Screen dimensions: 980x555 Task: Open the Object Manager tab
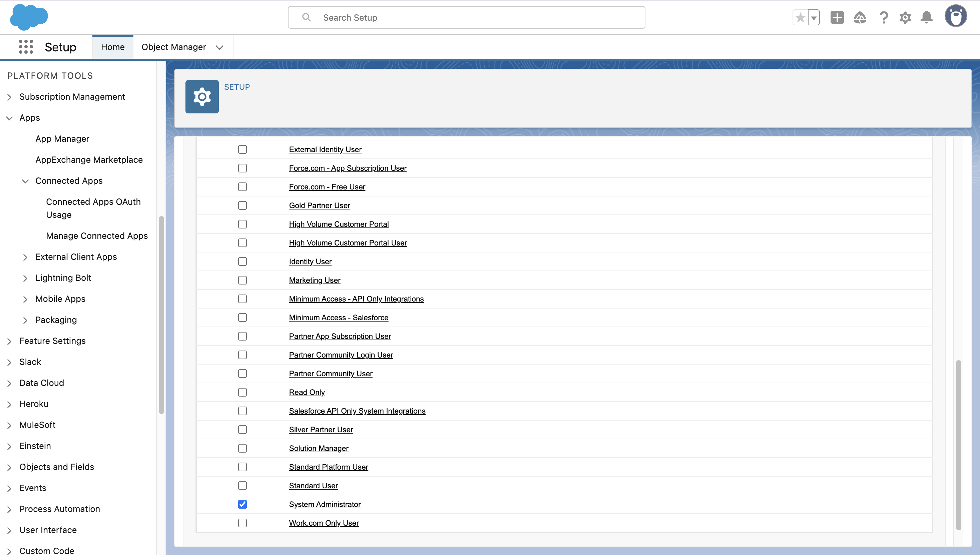(x=174, y=47)
